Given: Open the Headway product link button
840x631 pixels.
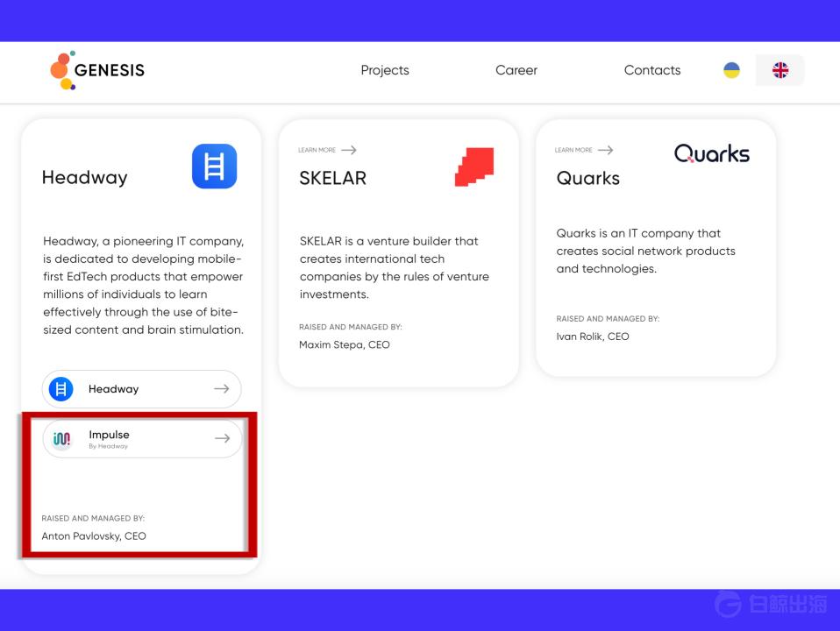Looking at the screenshot, I should [x=141, y=389].
